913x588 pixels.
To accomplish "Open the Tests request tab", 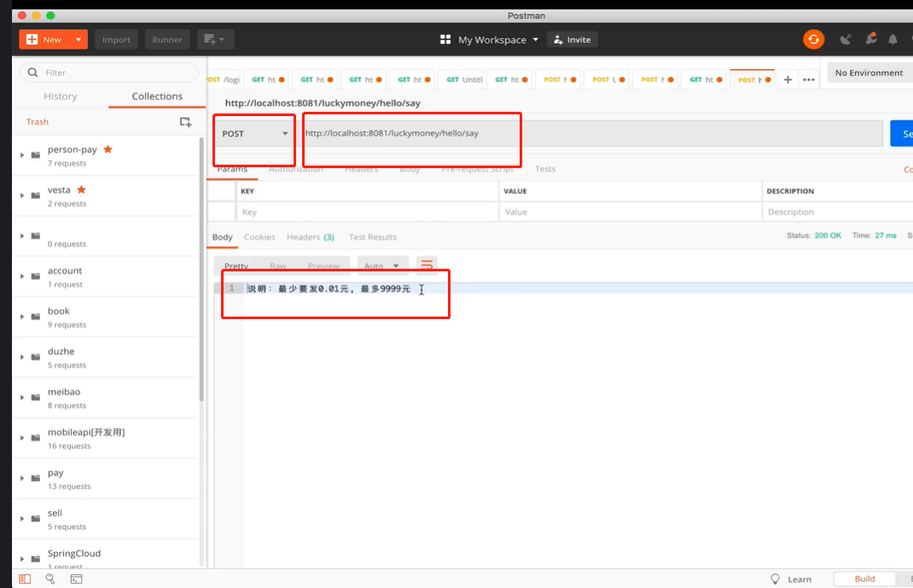I will (545, 169).
